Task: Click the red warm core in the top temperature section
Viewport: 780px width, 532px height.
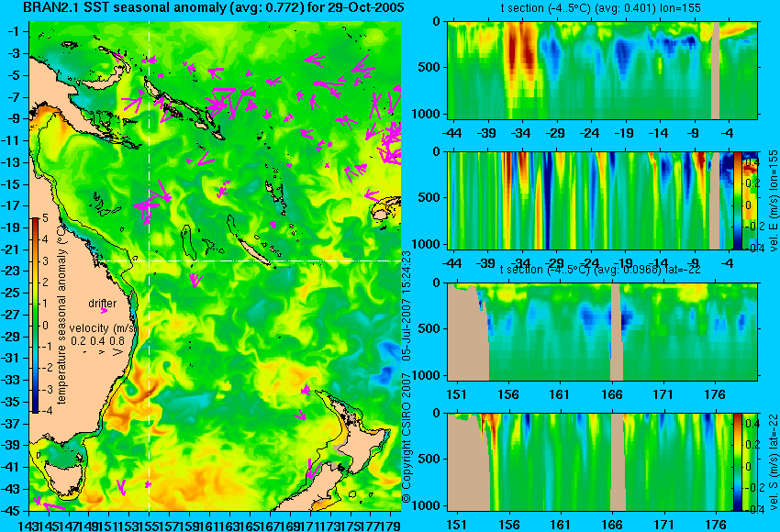Action: click(x=521, y=50)
